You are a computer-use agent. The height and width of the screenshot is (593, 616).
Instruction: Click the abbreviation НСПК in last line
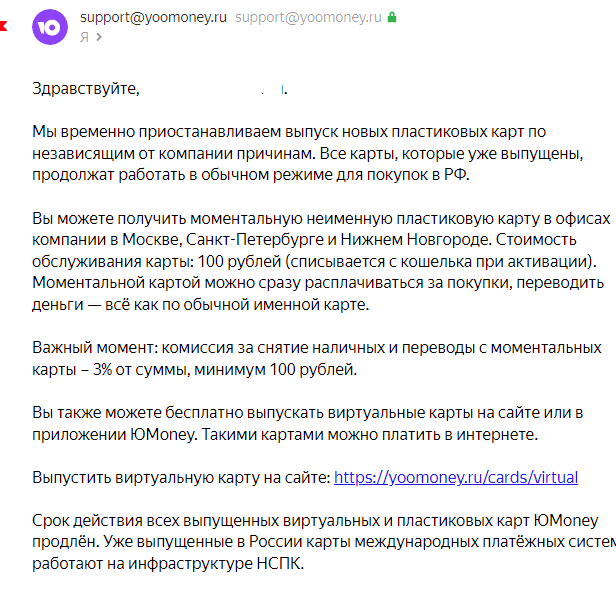click(280, 564)
